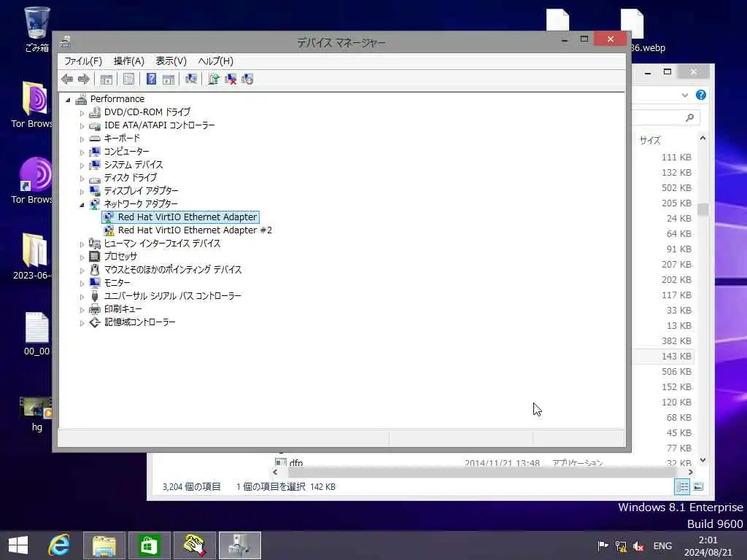The width and height of the screenshot is (747, 560).
Task: Click the Device Manager taskbar button
Action: coord(239,545)
